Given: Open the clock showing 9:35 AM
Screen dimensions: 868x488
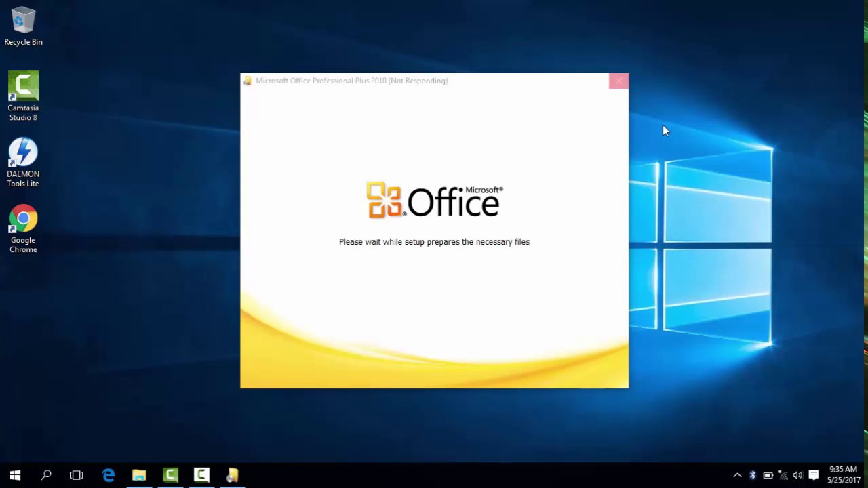Looking at the screenshot, I should point(844,474).
